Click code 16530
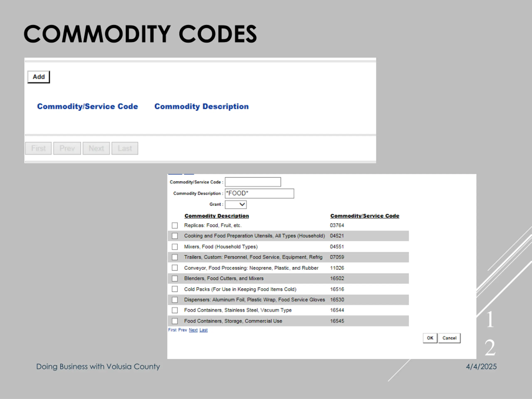The width and height of the screenshot is (532, 399). [337, 300]
